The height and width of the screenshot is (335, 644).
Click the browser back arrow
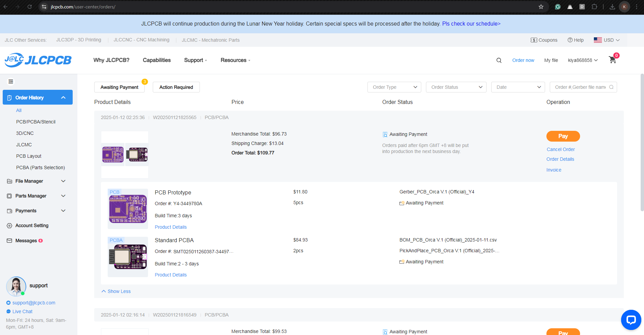(x=6, y=7)
